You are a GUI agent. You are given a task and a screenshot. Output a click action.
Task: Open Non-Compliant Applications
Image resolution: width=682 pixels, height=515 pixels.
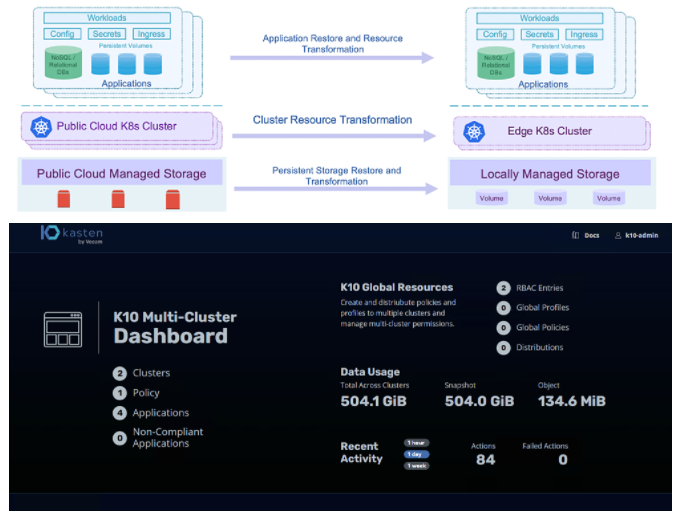[x=167, y=438]
